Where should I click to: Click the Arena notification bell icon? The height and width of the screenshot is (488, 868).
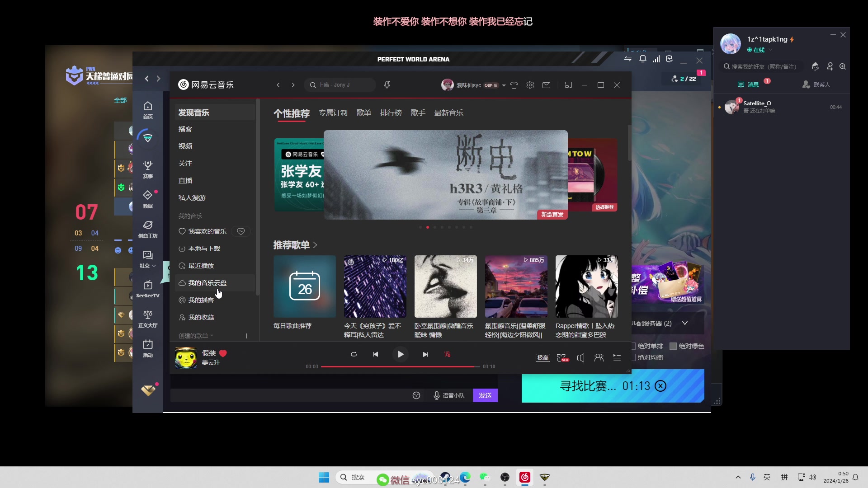(643, 59)
